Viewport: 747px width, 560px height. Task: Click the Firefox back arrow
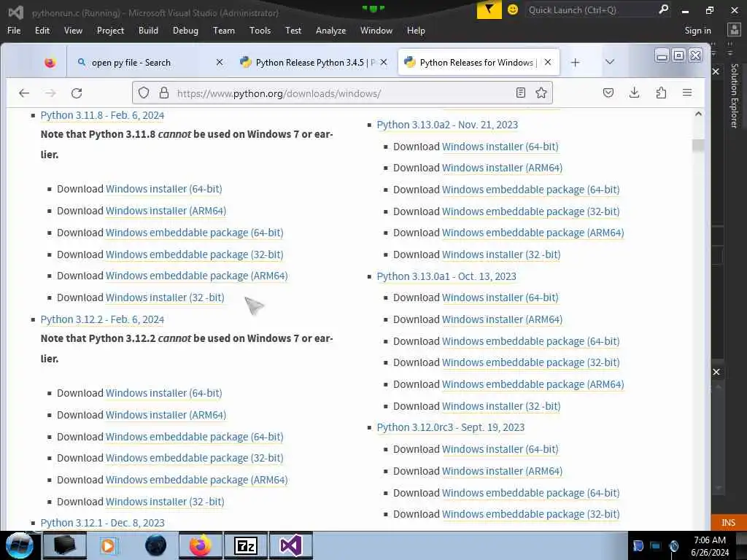point(24,93)
